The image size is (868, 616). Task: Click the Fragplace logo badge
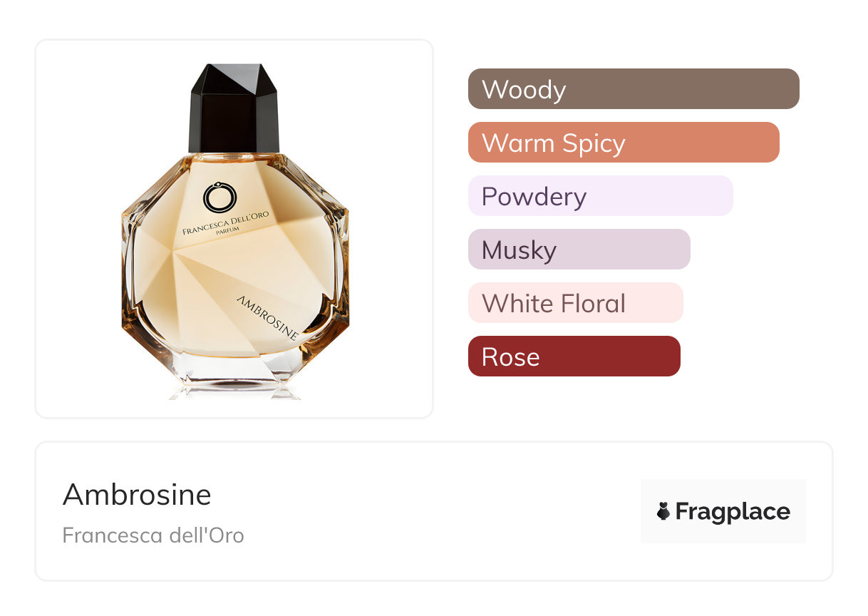pos(723,511)
